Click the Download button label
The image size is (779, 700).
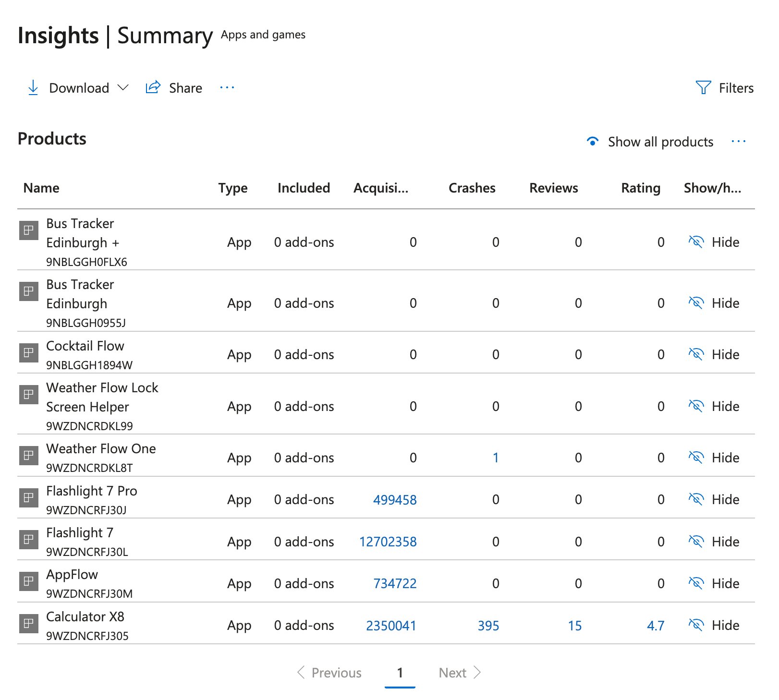pos(79,88)
